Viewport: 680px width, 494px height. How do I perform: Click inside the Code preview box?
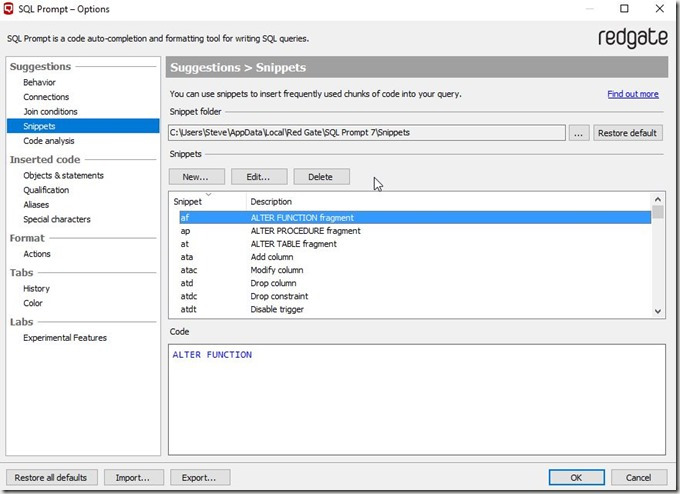click(417, 399)
